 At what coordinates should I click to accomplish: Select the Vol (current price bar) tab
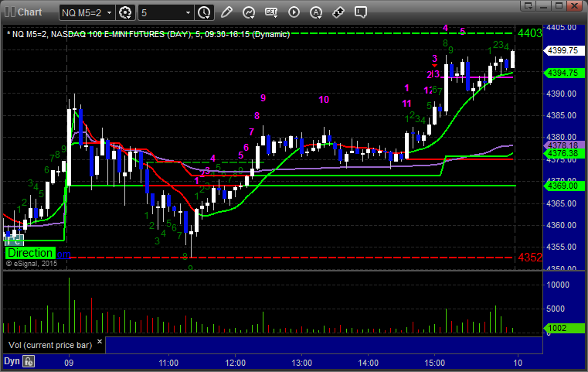pos(50,345)
